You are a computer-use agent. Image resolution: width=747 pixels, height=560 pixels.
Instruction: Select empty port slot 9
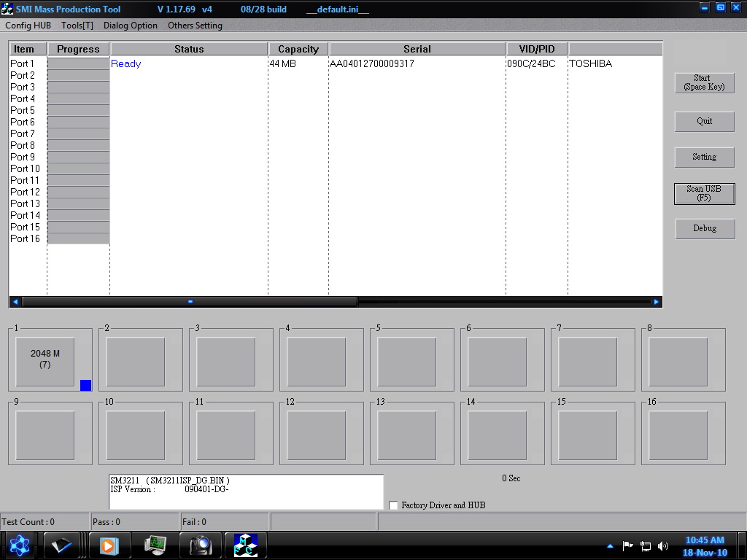pos(44,435)
